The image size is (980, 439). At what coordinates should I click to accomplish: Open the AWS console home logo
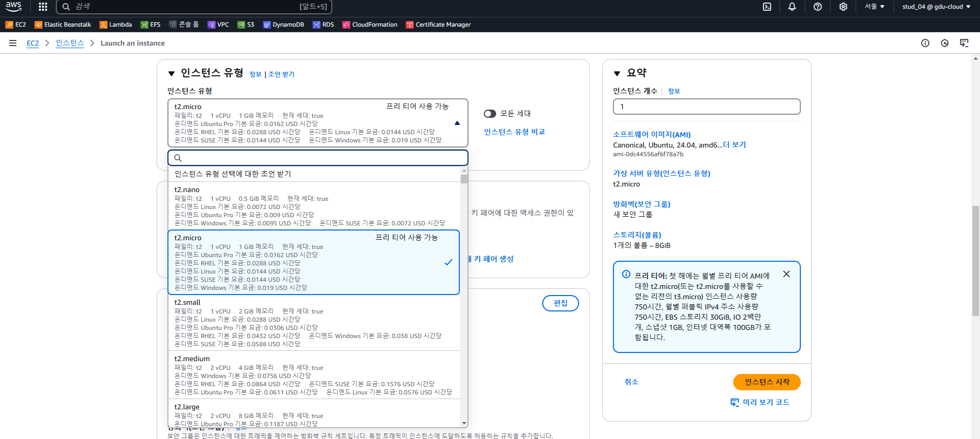click(x=14, y=7)
